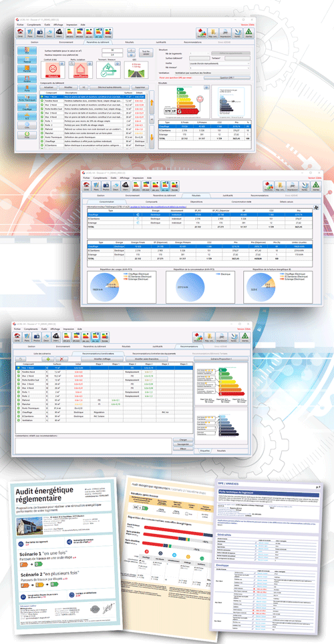The height and width of the screenshot is (644, 334).
Task: Click comments text area in bottom window
Action: (x=93, y=445)
